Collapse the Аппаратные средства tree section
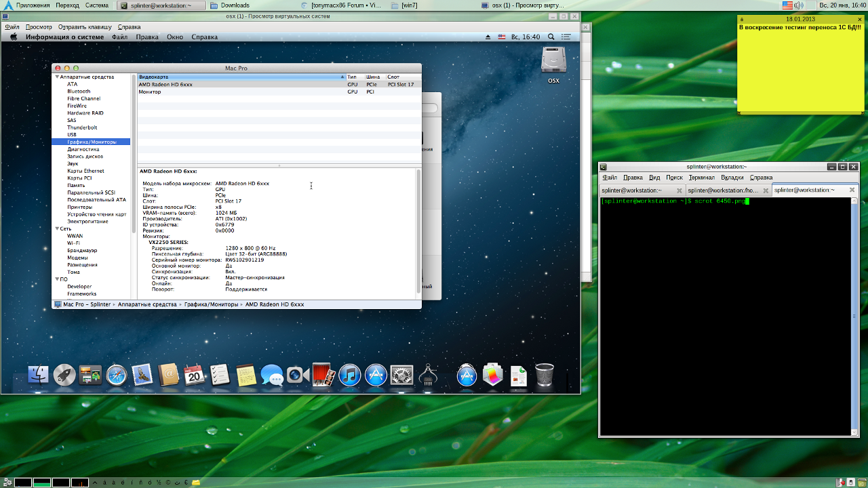 pyautogui.click(x=57, y=77)
